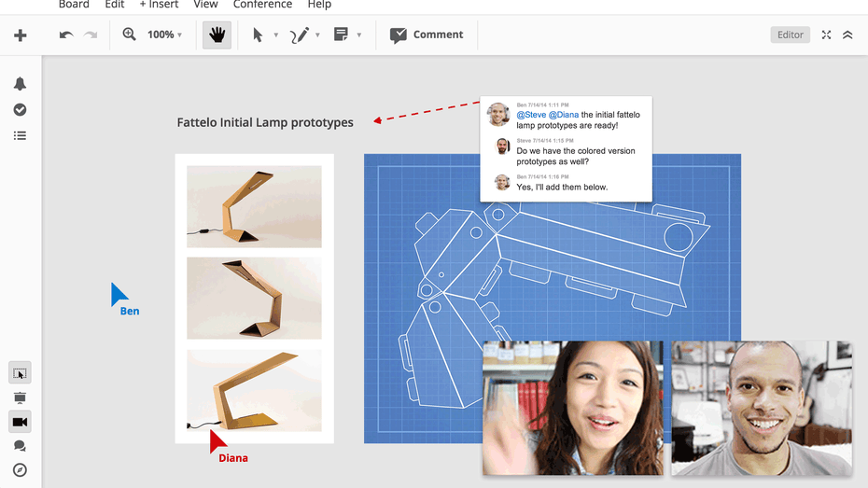Open the compass navigator icon

(x=20, y=470)
